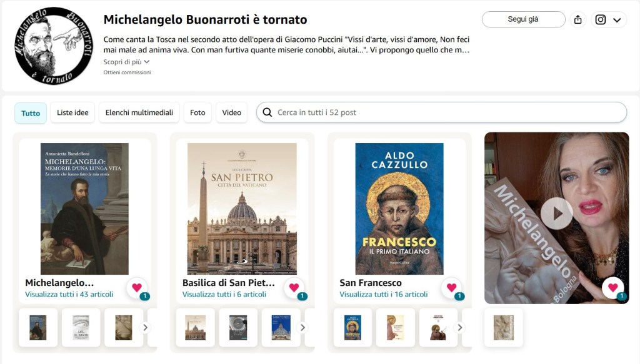Click the share icon in the header

[x=577, y=19]
